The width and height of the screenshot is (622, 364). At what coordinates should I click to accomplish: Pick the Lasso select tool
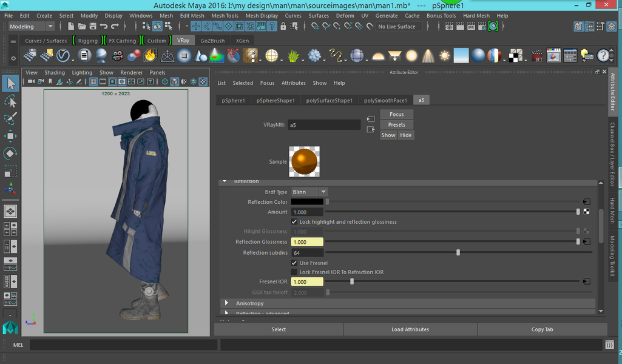click(x=10, y=101)
